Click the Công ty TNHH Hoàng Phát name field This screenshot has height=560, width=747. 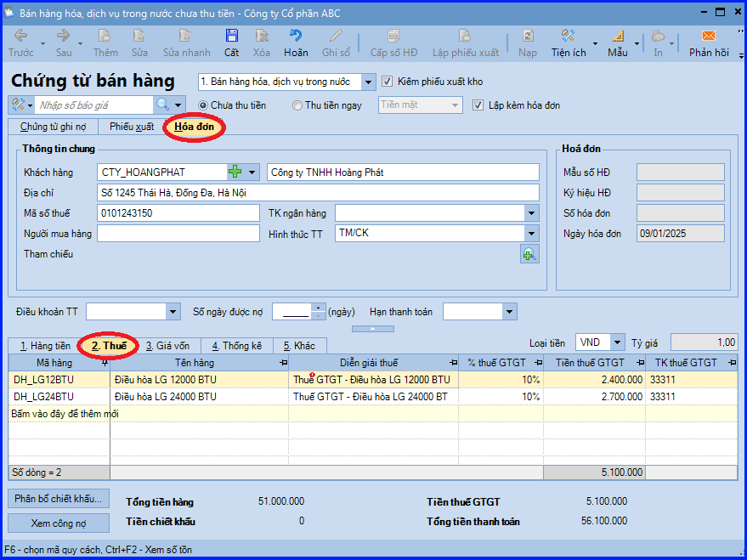[x=403, y=173]
